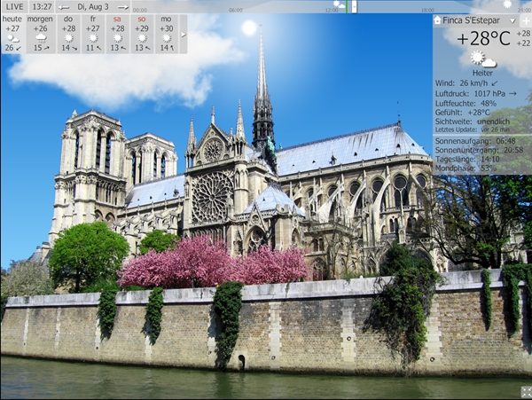Image resolution: width=532 pixels, height=400 pixels.
Task: Click the Mondphase: 53% row
Action: [465, 168]
